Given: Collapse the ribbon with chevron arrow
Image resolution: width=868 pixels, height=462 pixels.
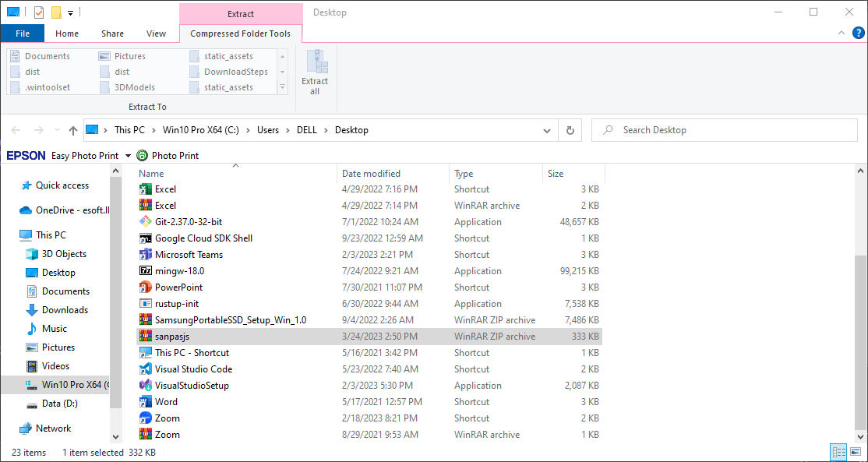Looking at the screenshot, I should tap(842, 33).
